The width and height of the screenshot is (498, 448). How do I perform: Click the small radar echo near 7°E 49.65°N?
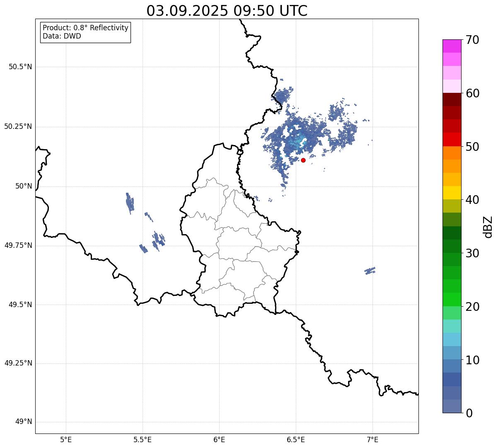[370, 271]
